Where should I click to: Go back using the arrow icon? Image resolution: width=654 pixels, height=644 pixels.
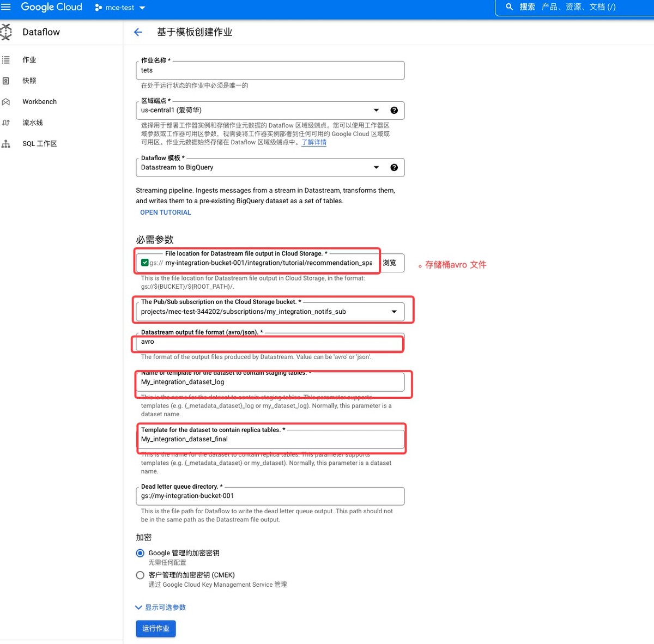pyautogui.click(x=138, y=32)
